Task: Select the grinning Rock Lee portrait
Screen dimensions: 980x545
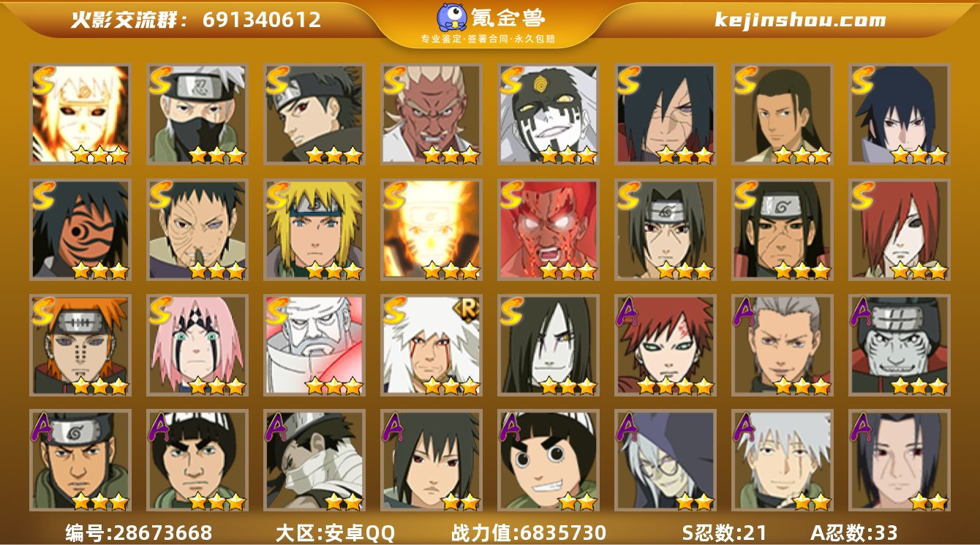Action: [x=549, y=460]
